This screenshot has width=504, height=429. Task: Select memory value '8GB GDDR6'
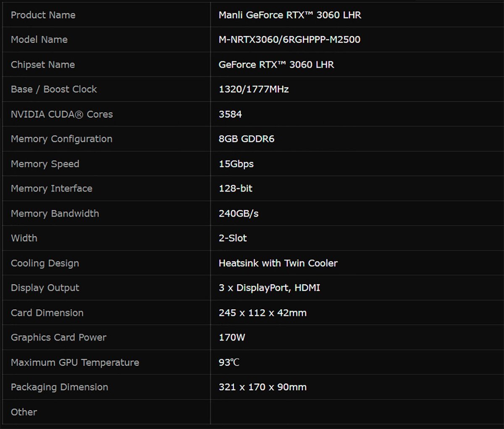click(x=247, y=139)
